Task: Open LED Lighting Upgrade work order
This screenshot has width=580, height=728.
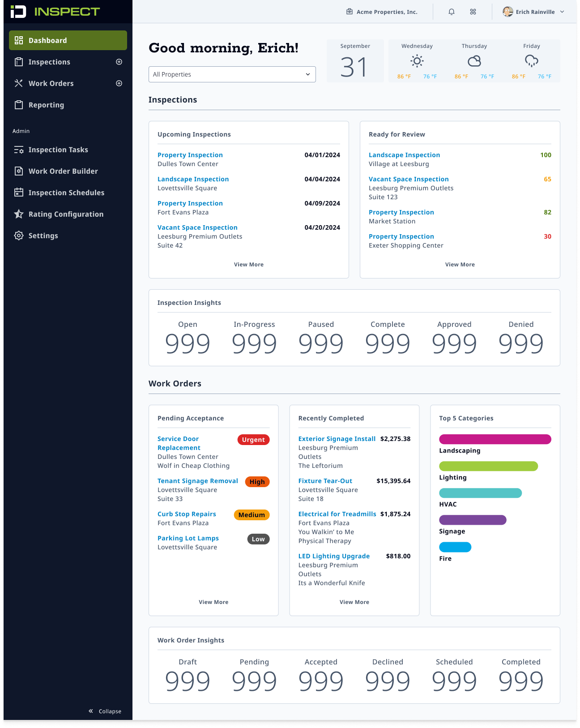Action: coord(334,556)
